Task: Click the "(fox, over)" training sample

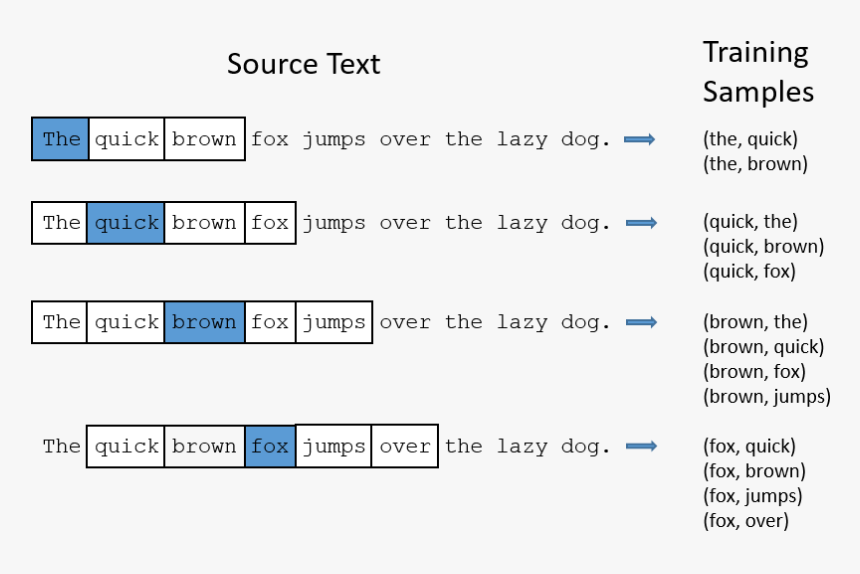Action: [746, 520]
